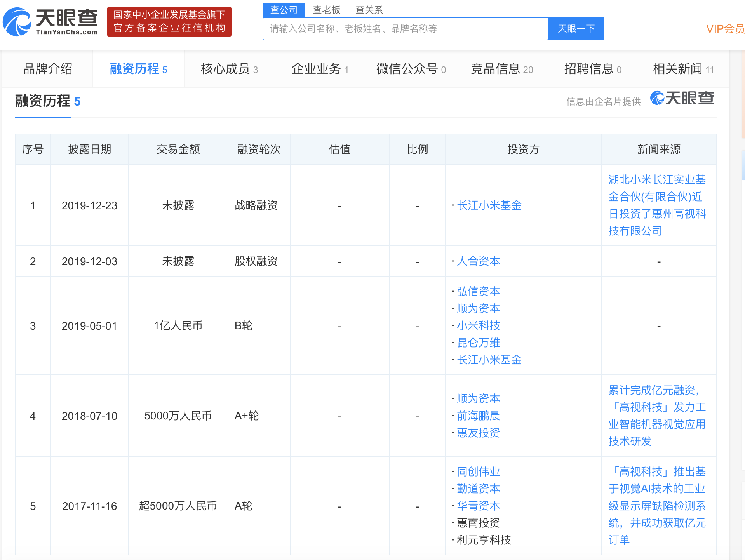Click the 2019-05-01 disclosure date cell
This screenshot has height=560, width=745.
click(x=89, y=326)
